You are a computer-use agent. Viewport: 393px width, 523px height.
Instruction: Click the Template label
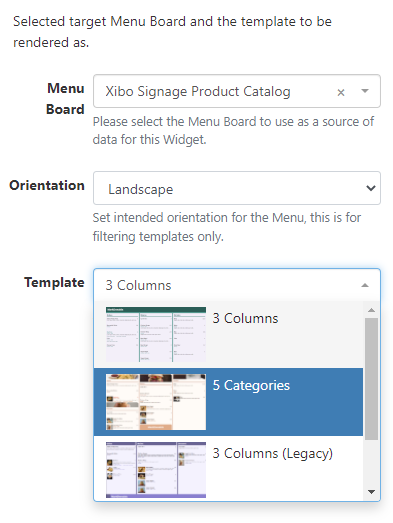pyautogui.click(x=54, y=283)
